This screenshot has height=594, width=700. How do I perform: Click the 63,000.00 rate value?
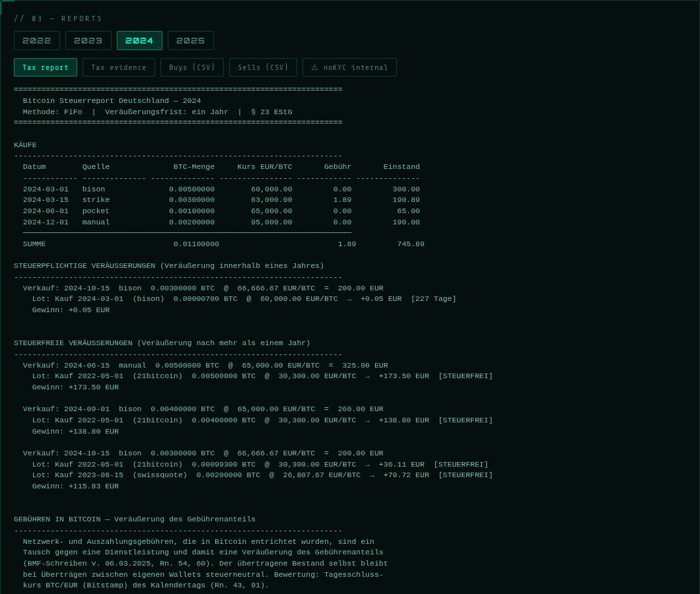pyautogui.click(x=272, y=200)
